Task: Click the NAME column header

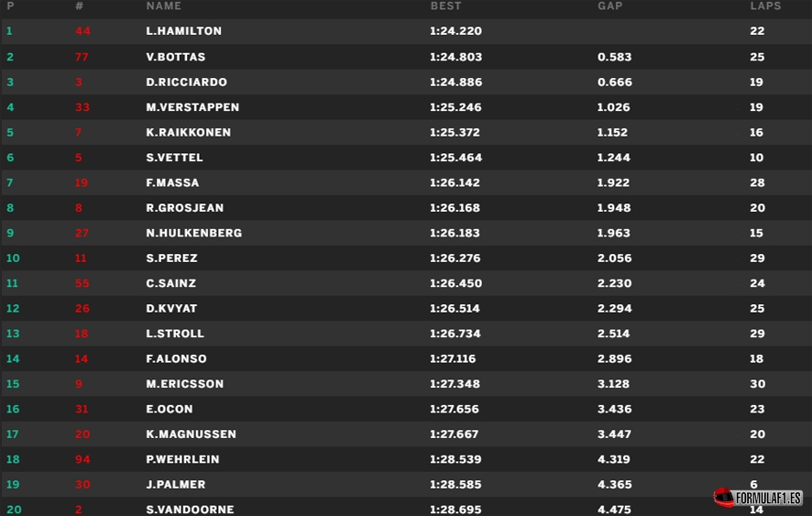Action: [x=164, y=6]
